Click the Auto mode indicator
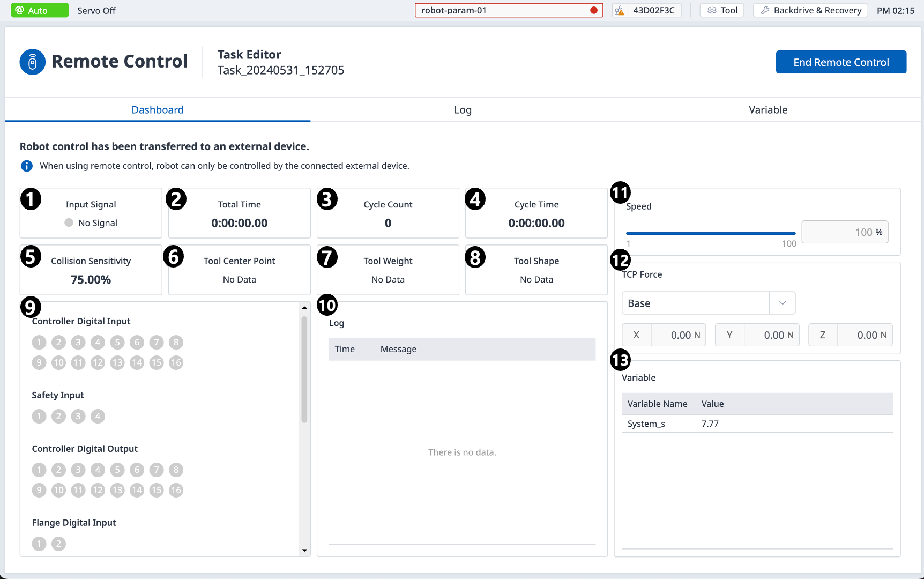Viewport: 924px width, 579px height. click(40, 10)
